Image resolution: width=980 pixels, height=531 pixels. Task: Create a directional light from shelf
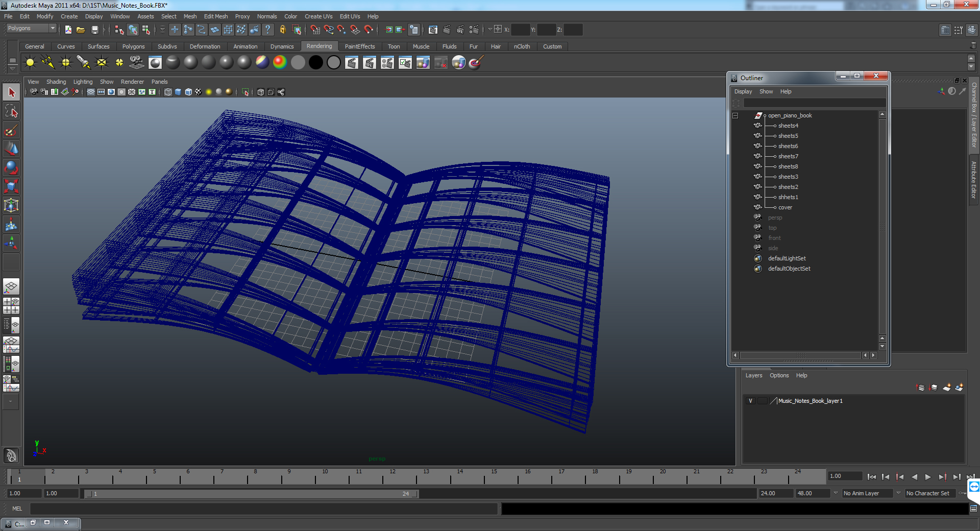[48, 63]
